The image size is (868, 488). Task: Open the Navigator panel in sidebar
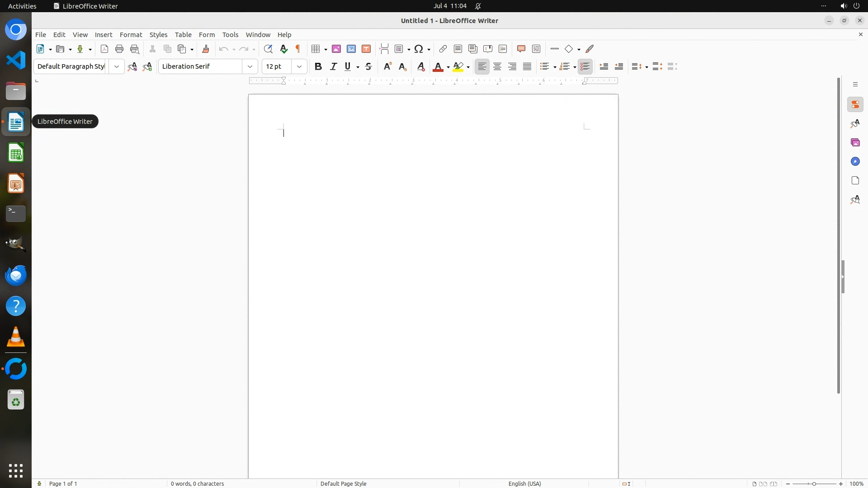(x=855, y=161)
